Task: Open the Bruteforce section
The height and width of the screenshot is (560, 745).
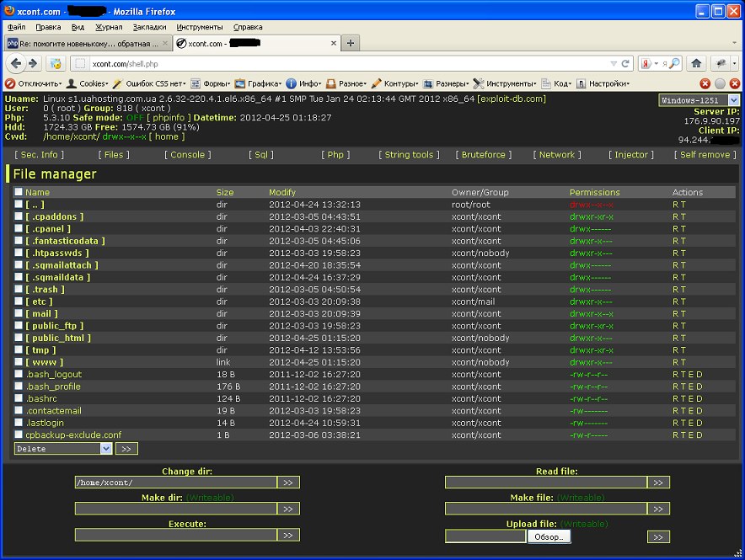Action: coord(484,155)
